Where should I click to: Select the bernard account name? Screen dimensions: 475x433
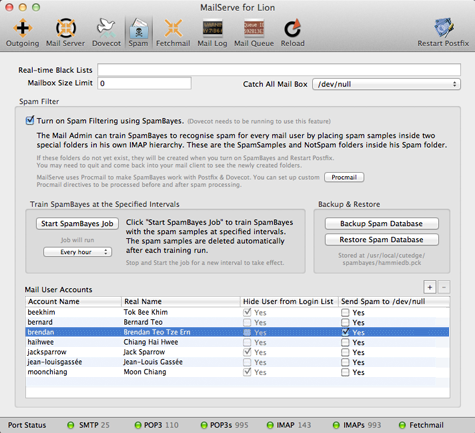click(x=40, y=322)
